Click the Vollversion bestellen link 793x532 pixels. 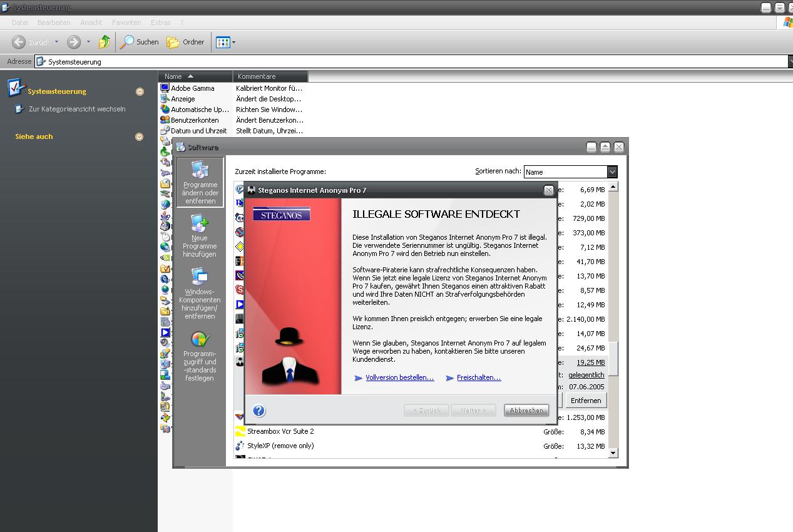[399, 377]
